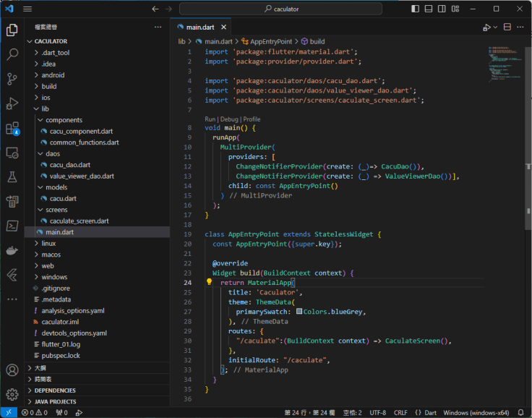Expand the JAVA PROJECTS section
Image resolution: width=532 pixels, height=418 pixels.
[x=55, y=401]
